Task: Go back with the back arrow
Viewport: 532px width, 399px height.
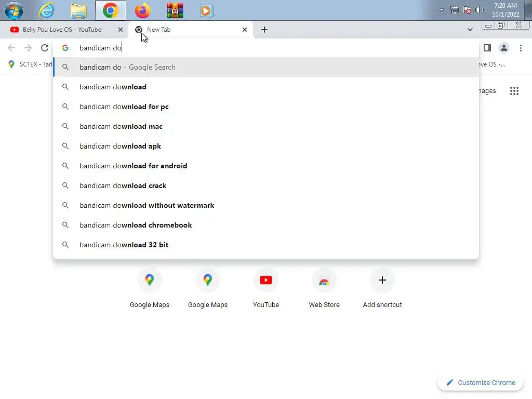Action: (11, 48)
